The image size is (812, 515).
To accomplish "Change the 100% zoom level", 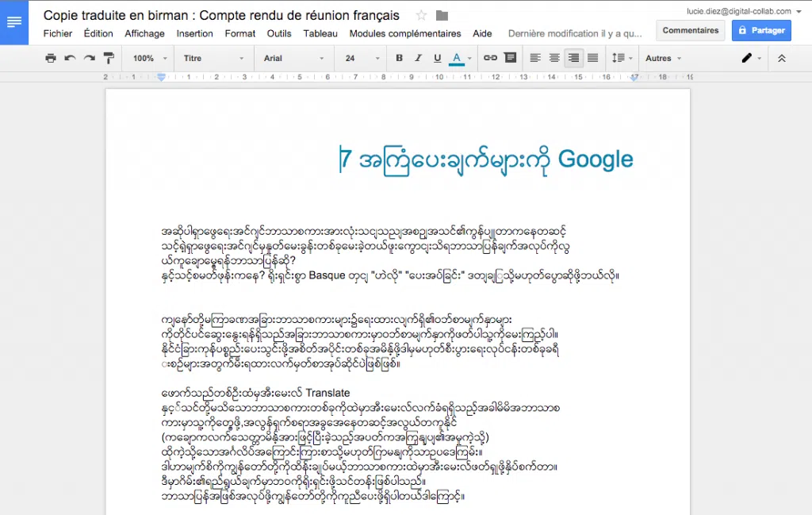I will pos(150,58).
